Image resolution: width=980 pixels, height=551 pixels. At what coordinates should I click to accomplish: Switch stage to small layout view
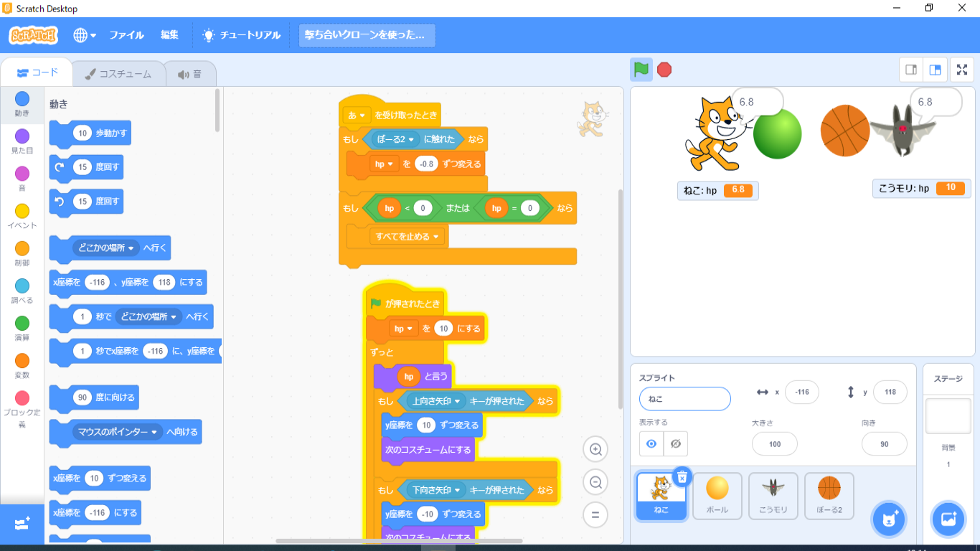pyautogui.click(x=910, y=70)
